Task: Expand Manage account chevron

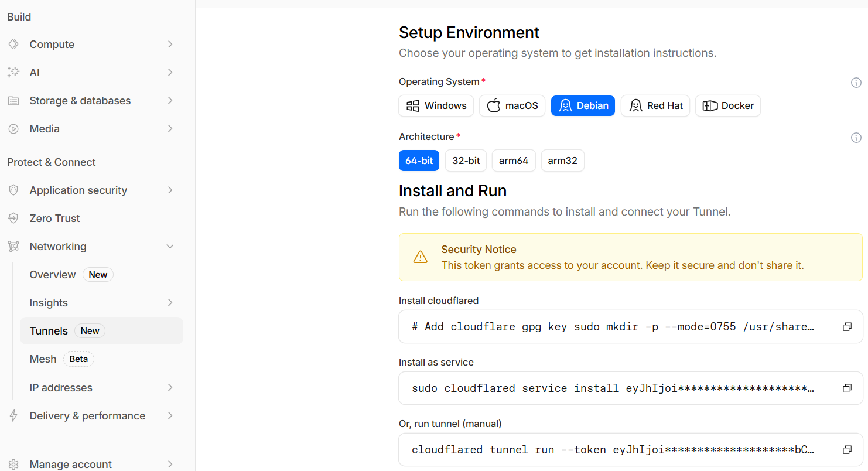Action: (170, 465)
